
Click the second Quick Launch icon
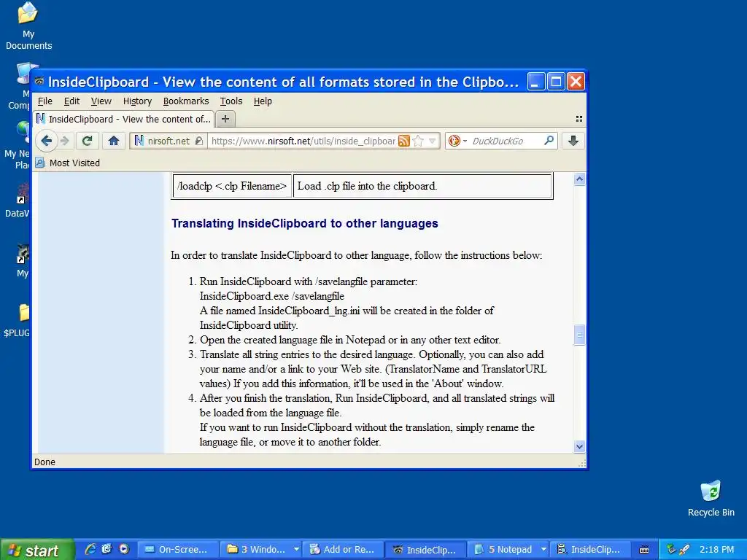(x=107, y=549)
